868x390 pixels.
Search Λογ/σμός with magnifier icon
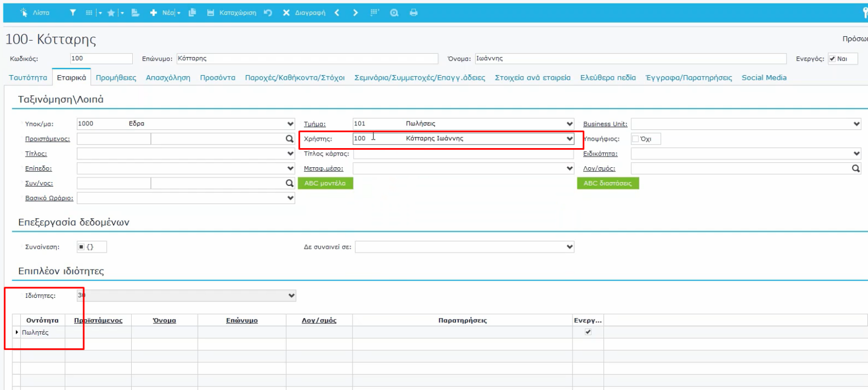[x=856, y=168]
